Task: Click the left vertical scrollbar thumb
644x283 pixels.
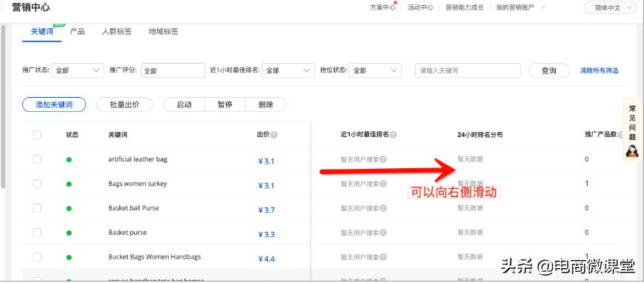Action: [3, 107]
